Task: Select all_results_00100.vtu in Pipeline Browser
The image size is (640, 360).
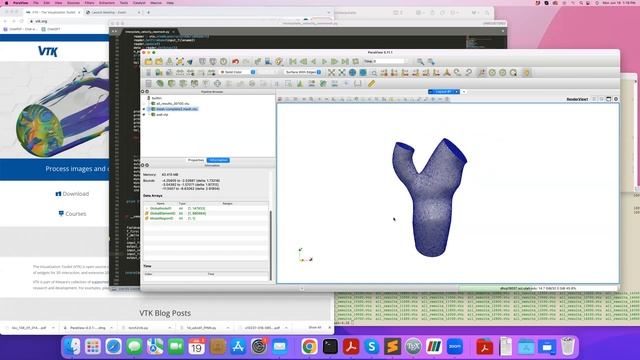Action: 173,104
